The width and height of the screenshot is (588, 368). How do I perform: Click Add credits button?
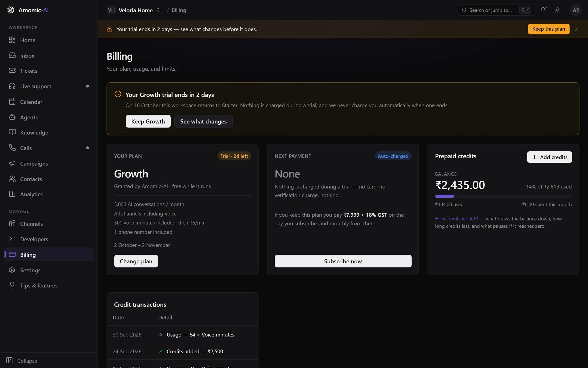point(549,157)
